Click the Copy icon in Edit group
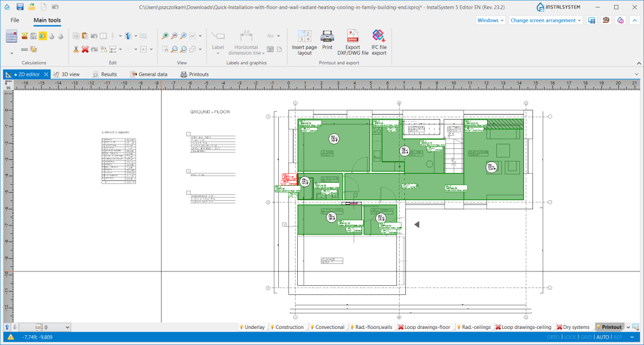 click(76, 36)
